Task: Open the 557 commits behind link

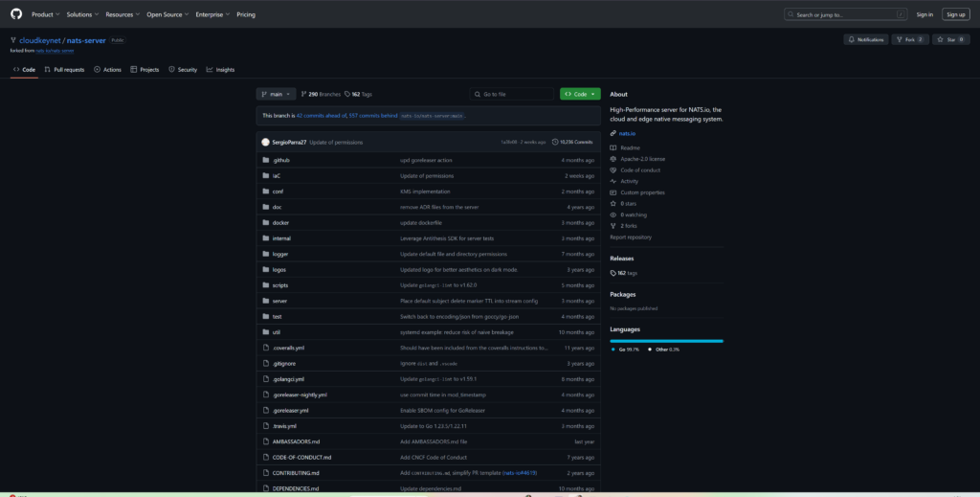Action: click(x=374, y=116)
